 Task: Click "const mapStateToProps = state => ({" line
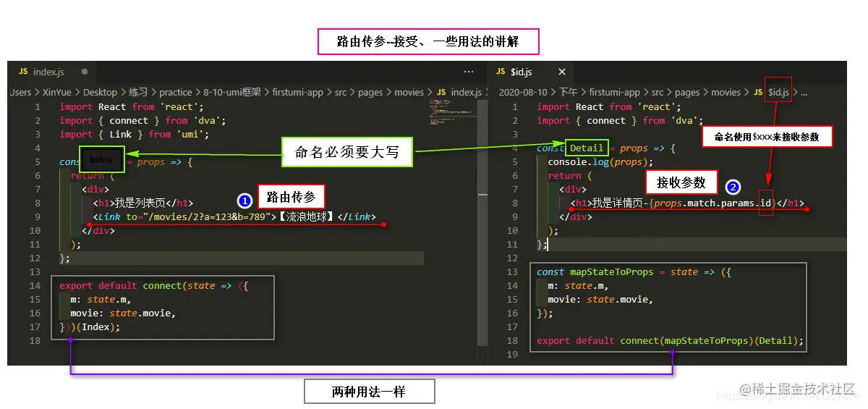point(634,271)
